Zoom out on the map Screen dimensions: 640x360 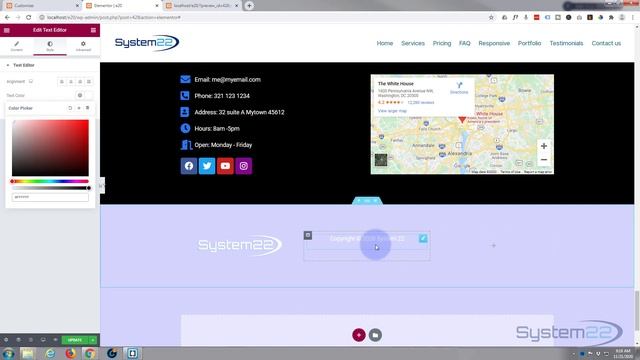(x=544, y=160)
